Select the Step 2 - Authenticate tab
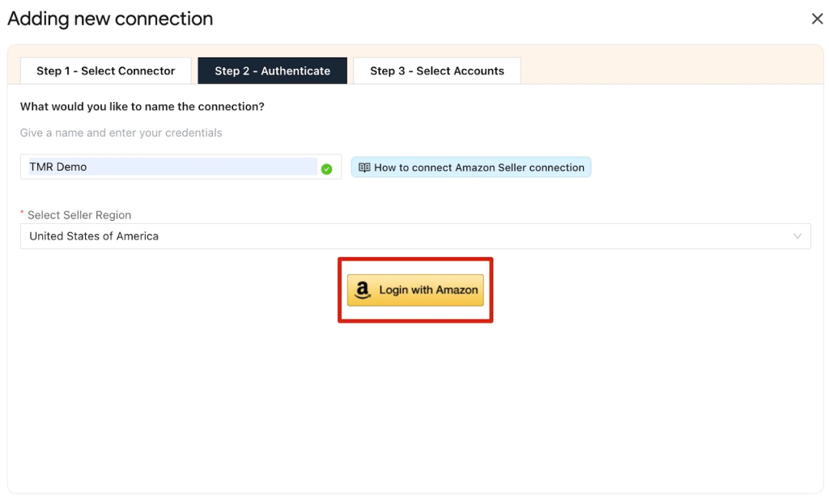Screen dimensions: 829x504 [272, 71]
